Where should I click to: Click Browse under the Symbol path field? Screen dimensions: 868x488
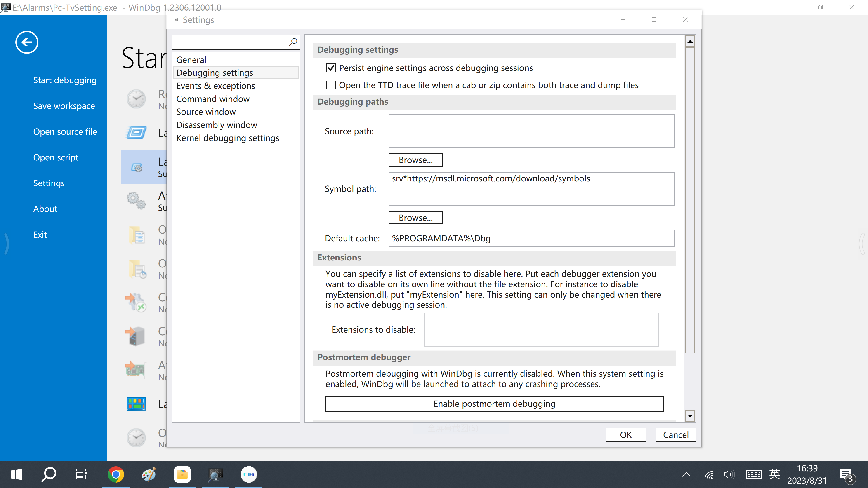pyautogui.click(x=415, y=218)
